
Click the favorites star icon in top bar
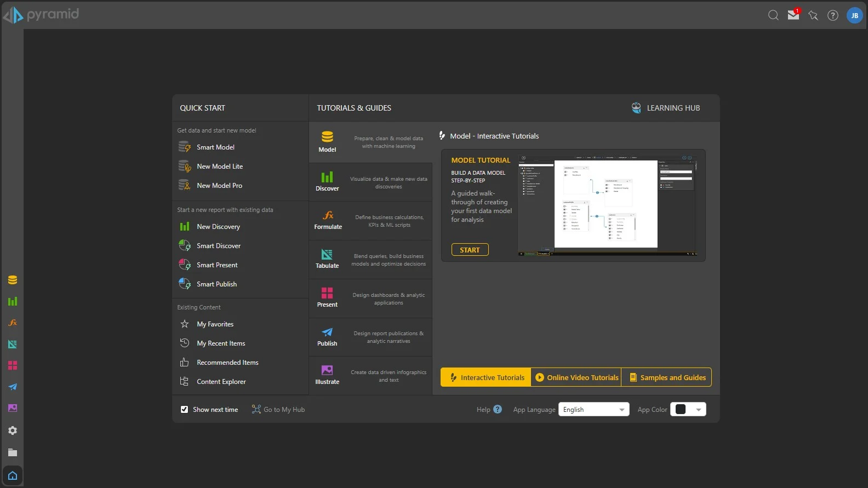[813, 15]
